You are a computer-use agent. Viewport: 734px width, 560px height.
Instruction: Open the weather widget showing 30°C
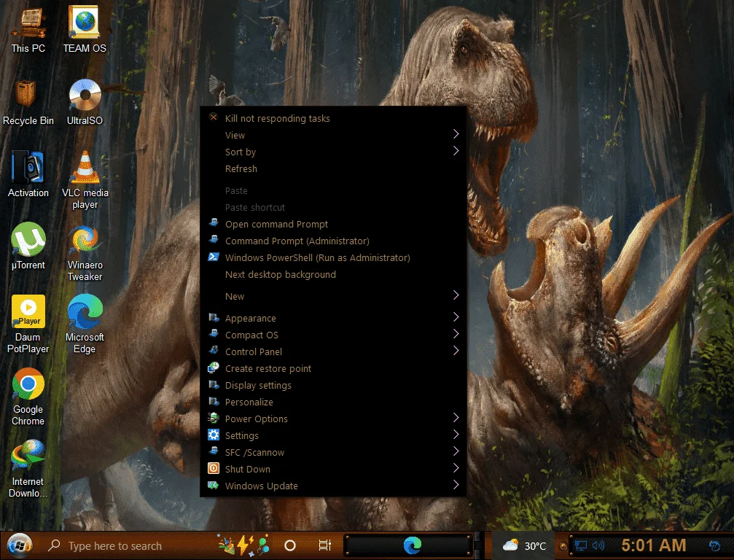pos(524,545)
